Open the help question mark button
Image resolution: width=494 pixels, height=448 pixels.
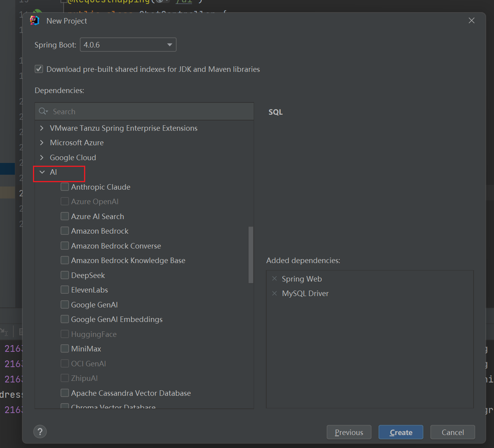(40, 432)
